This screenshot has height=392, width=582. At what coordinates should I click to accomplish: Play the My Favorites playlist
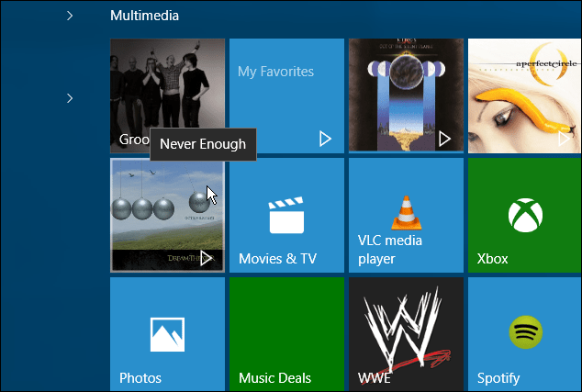pyautogui.click(x=325, y=139)
